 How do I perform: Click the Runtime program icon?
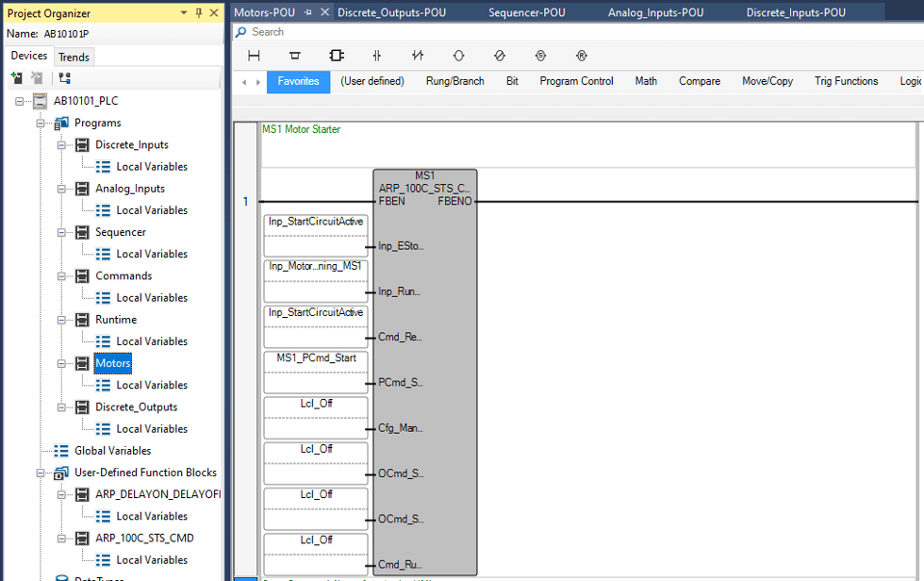pos(83,320)
